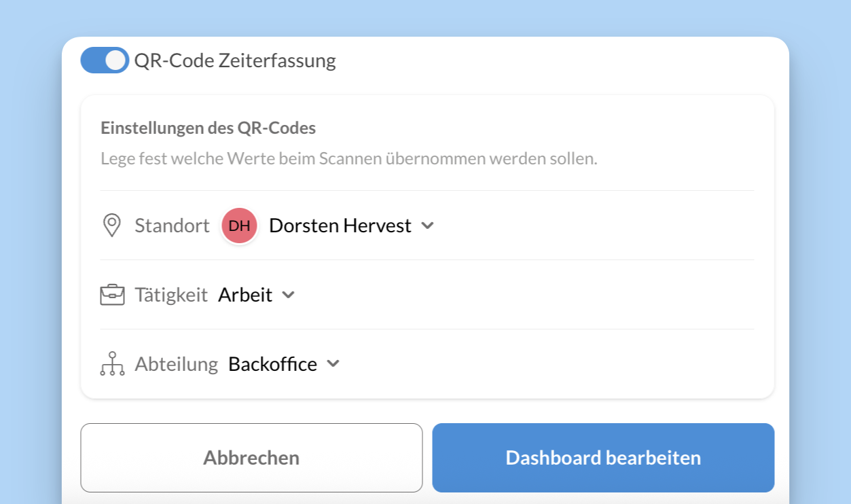Viewport: 851px width, 504px height.
Task: Open the Arbeit activity dropdown
Action: (x=245, y=295)
